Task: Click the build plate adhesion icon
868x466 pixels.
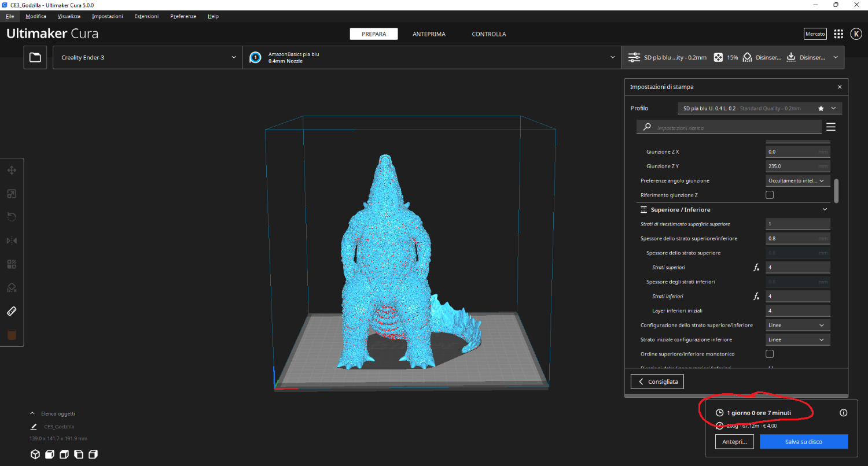Action: (792, 57)
